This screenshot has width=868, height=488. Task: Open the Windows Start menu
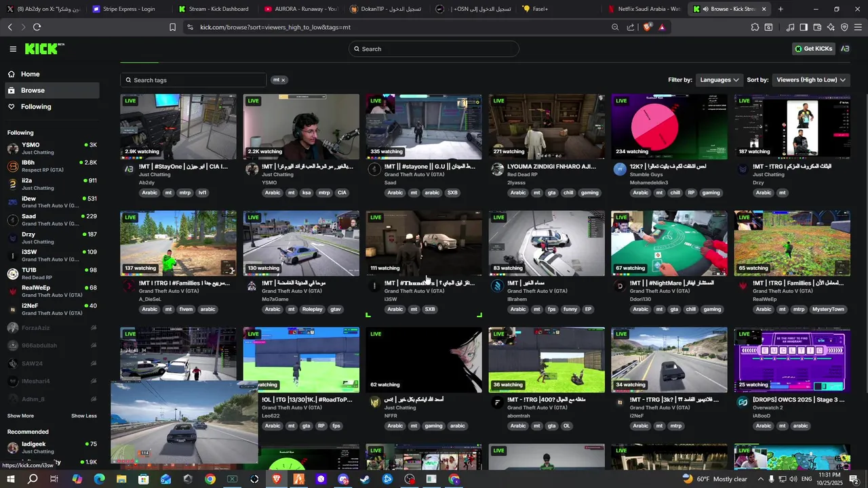[x=10, y=479]
